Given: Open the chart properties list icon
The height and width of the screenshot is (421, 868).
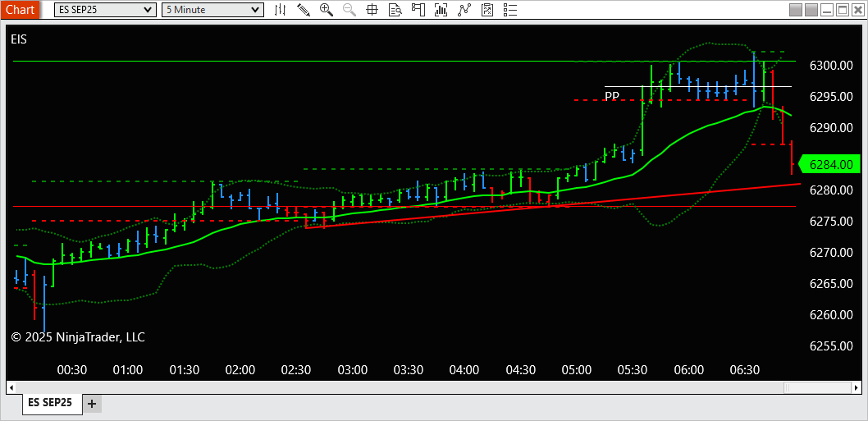Looking at the screenshot, I should [509, 9].
